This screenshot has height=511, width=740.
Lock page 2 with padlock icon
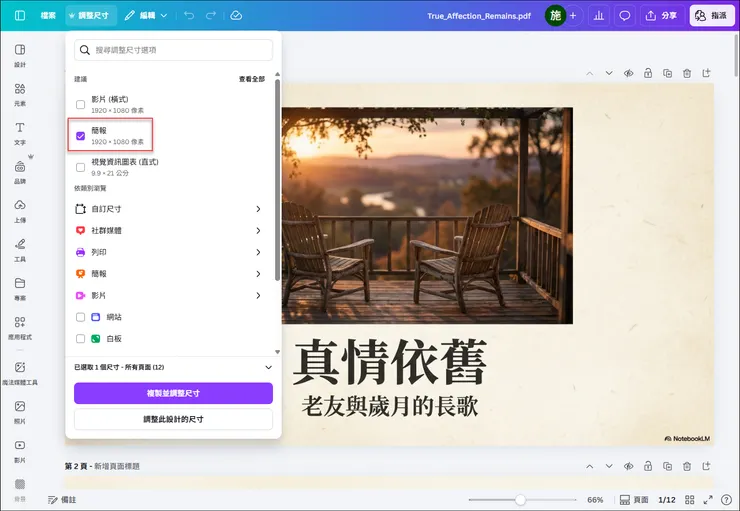pyautogui.click(x=648, y=466)
